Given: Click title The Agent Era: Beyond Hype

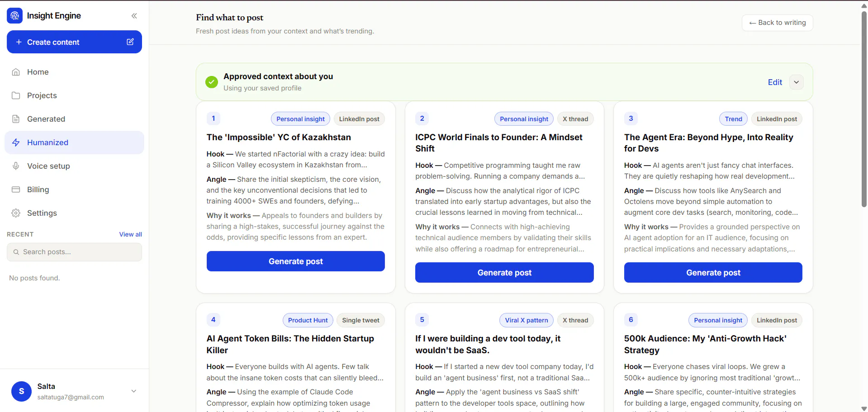Looking at the screenshot, I should (708, 143).
